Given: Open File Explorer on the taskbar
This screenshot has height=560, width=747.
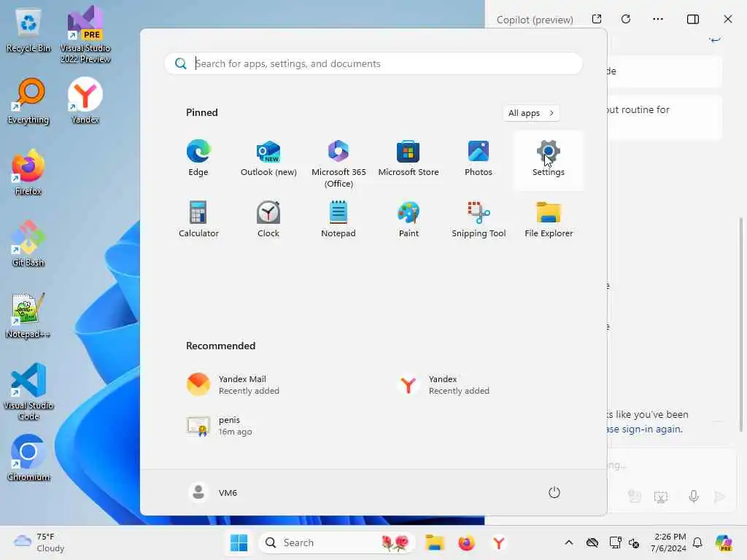Looking at the screenshot, I should 435,542.
